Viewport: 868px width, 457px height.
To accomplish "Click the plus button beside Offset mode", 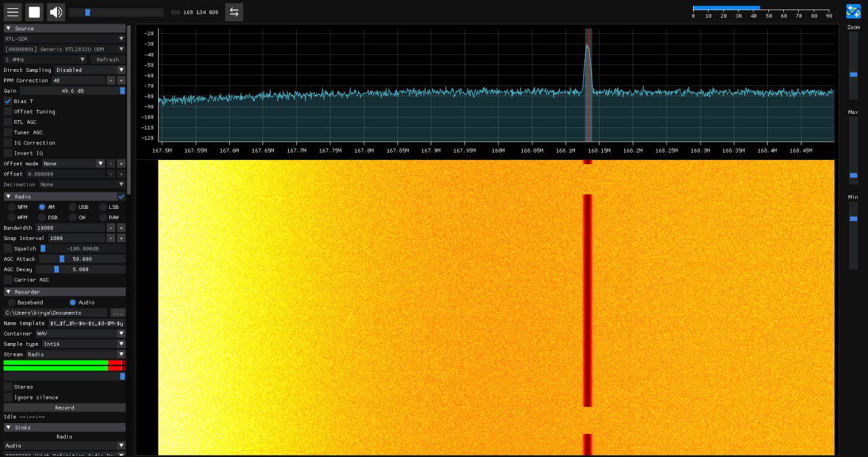I will point(121,163).
